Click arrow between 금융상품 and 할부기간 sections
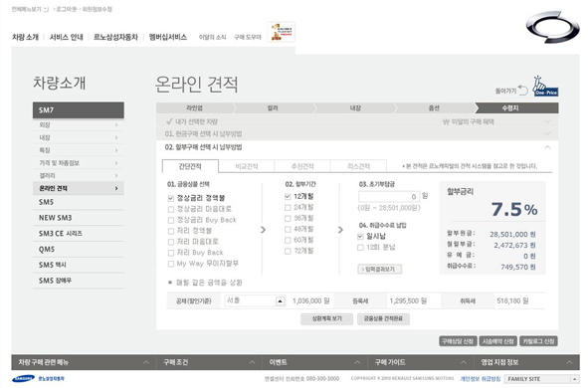The width and height of the screenshot is (588, 388). 264,230
